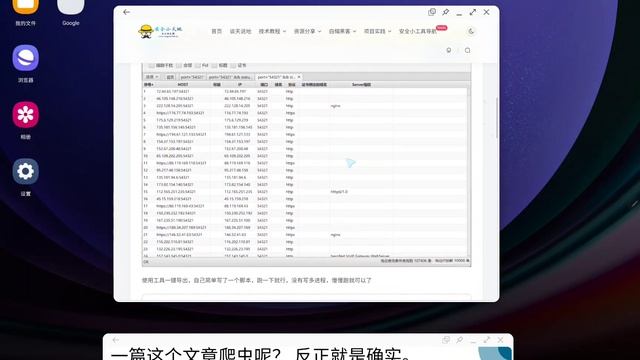
Task: Click the browser window's vertical scrollbar
Action: tap(497, 118)
